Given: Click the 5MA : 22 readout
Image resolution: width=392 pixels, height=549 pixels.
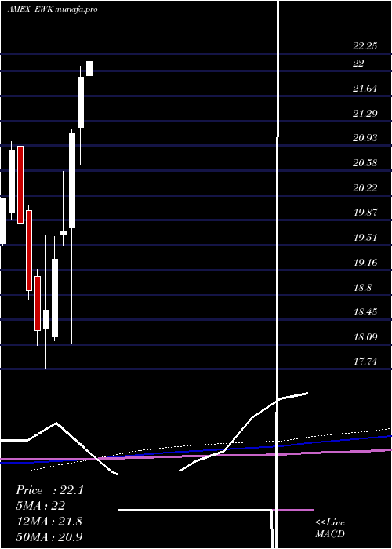Looking at the screenshot, I should pyautogui.click(x=40, y=506).
